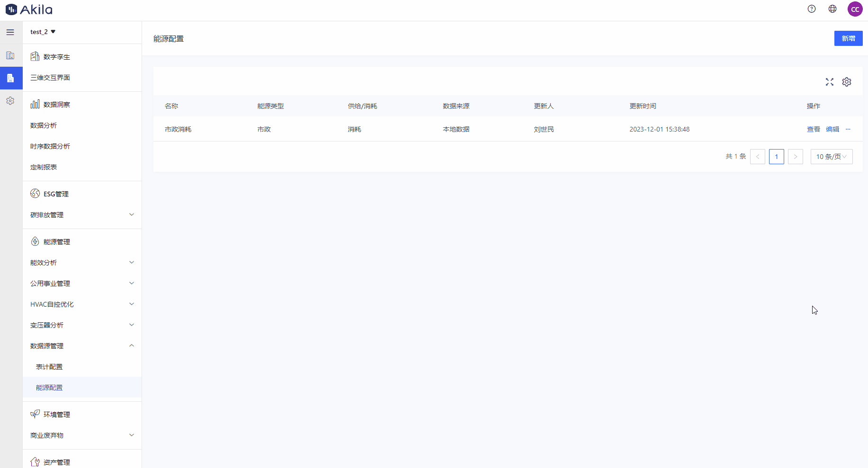Open the test_2 project dropdown
The width and height of the screenshot is (868, 468).
click(x=43, y=32)
